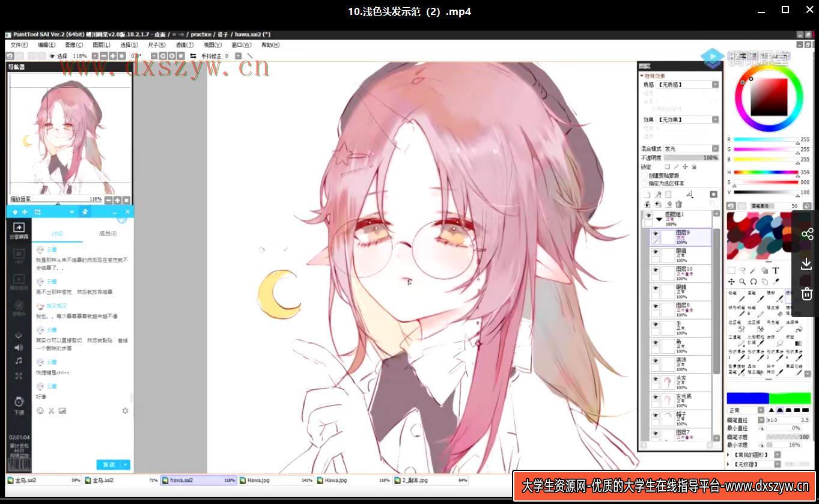Click the 发送 send button
Screen dimensions: 819x504
coord(109,465)
